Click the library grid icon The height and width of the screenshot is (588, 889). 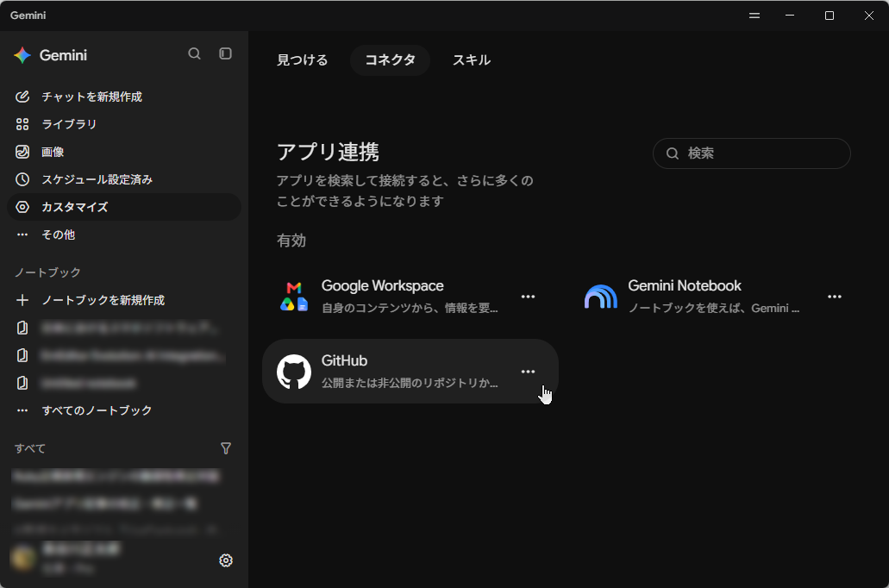click(x=22, y=124)
